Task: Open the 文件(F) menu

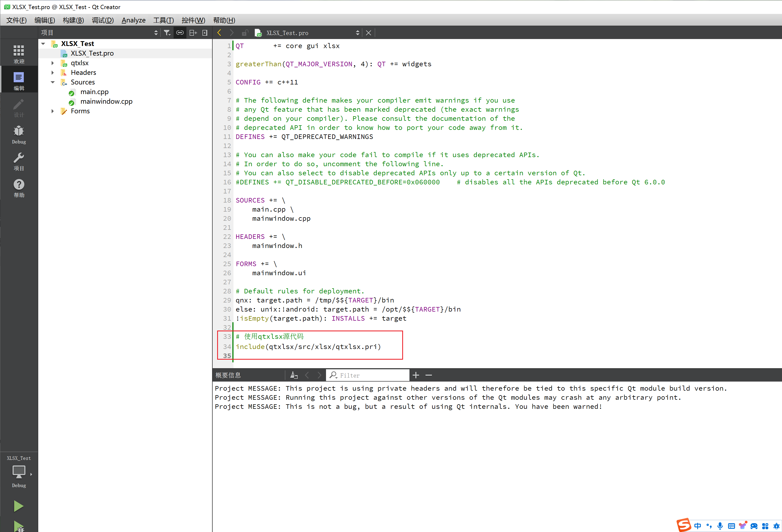Action: click(16, 20)
